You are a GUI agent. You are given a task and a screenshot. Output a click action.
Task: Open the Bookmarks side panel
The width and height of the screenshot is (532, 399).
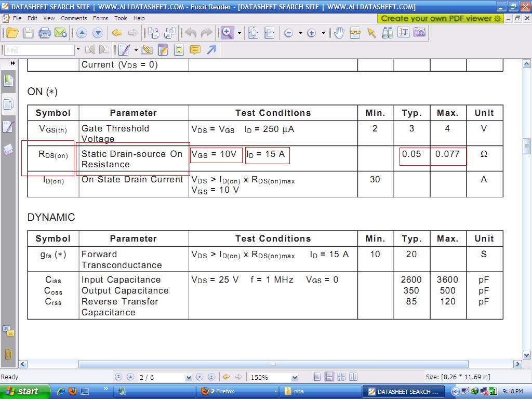(8, 81)
